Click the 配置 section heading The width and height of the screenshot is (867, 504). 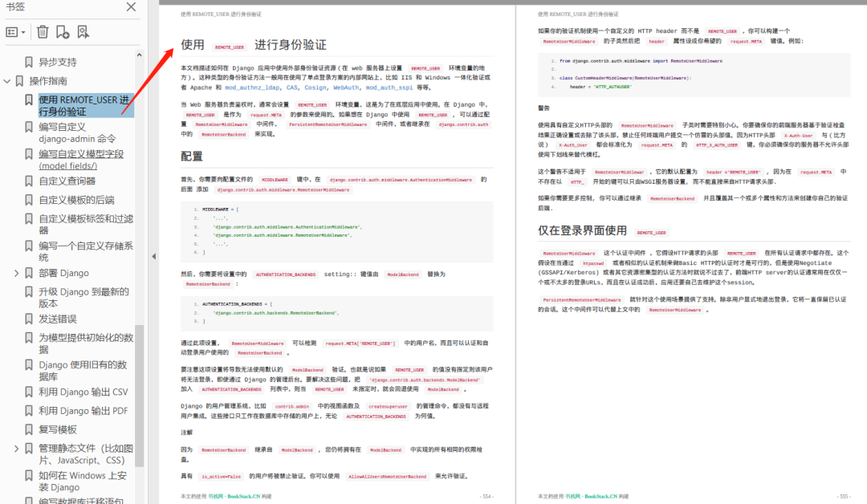point(192,156)
